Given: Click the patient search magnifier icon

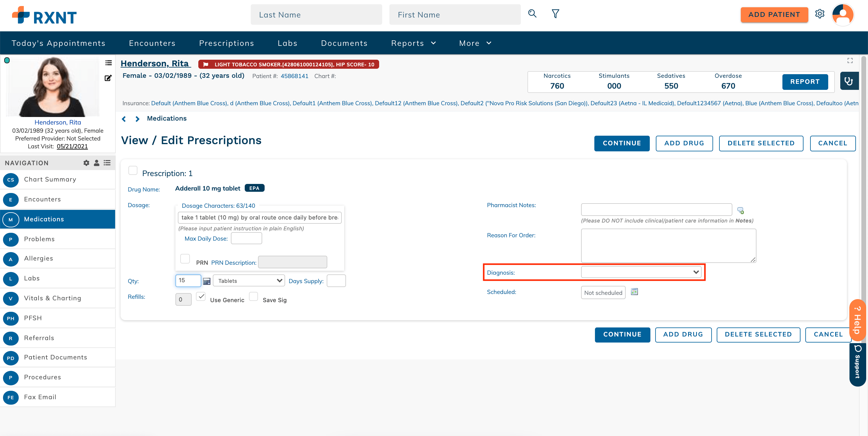Looking at the screenshot, I should (x=532, y=14).
